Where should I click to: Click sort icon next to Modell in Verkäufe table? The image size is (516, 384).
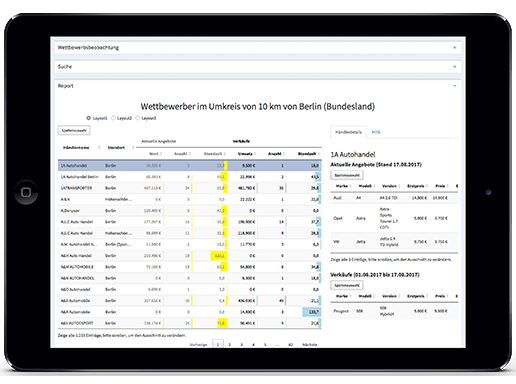pos(374,296)
